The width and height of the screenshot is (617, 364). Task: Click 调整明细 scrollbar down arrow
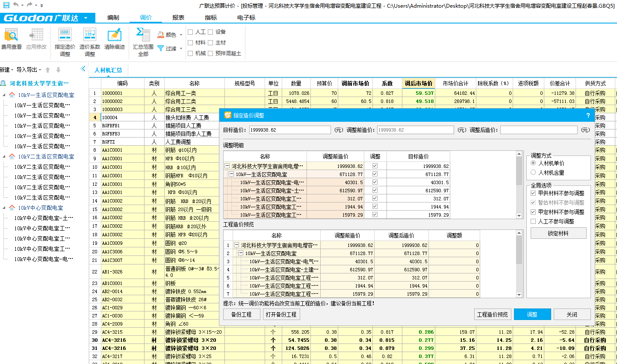coord(519,216)
